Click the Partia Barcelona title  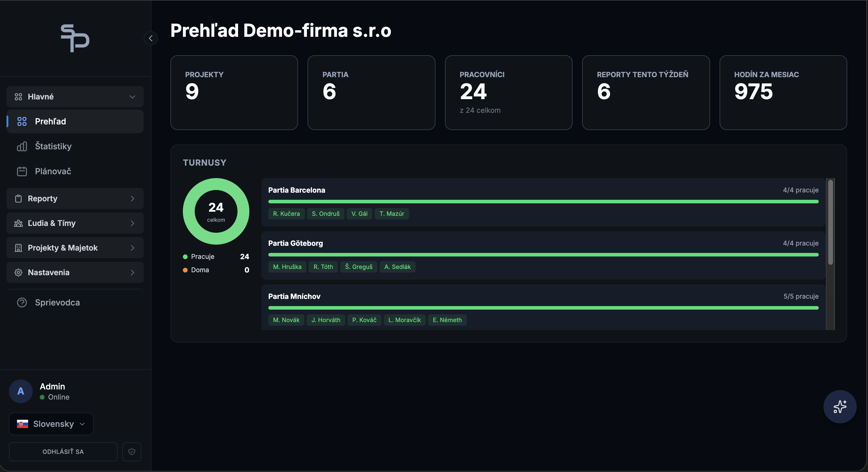click(297, 190)
